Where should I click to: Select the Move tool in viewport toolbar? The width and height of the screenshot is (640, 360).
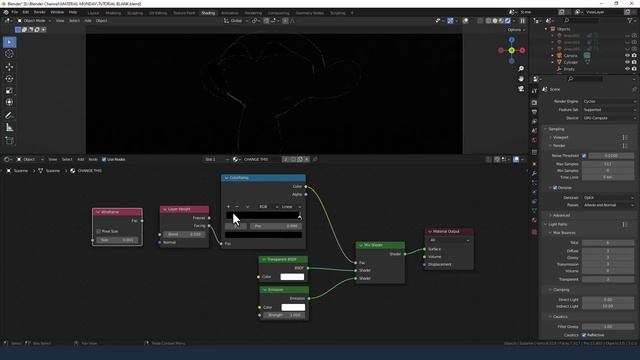click(9, 67)
